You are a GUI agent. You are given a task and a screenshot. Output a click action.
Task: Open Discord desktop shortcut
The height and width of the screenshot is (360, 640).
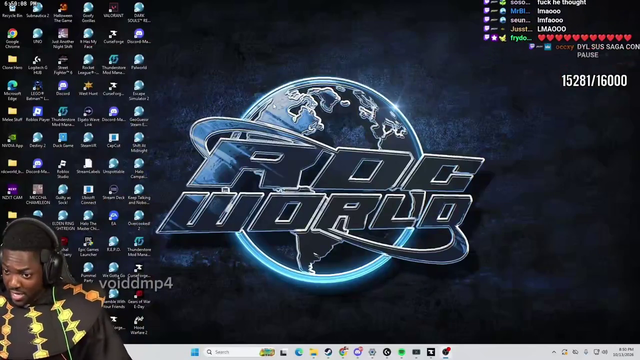pos(63,88)
